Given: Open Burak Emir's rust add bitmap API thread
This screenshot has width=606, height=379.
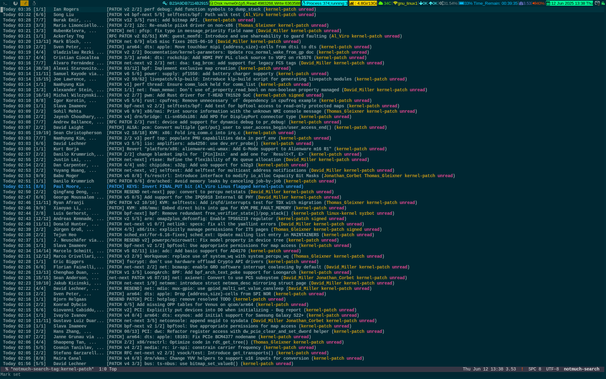Looking at the screenshot, I should [128, 20].
